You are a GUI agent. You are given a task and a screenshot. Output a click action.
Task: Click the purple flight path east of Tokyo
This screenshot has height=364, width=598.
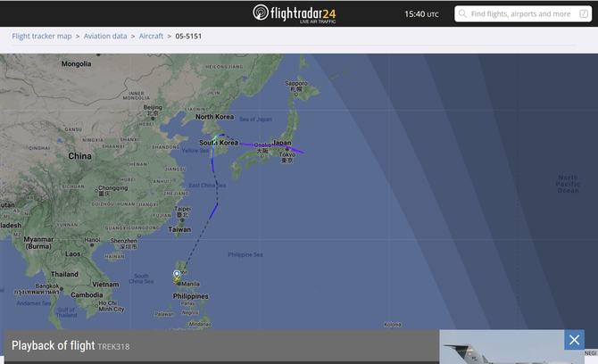[x=296, y=150]
